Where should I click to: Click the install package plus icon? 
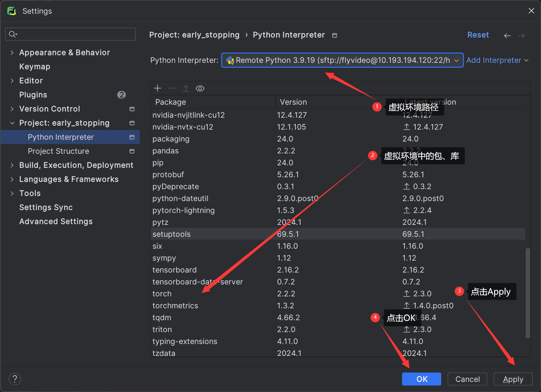pyautogui.click(x=157, y=88)
